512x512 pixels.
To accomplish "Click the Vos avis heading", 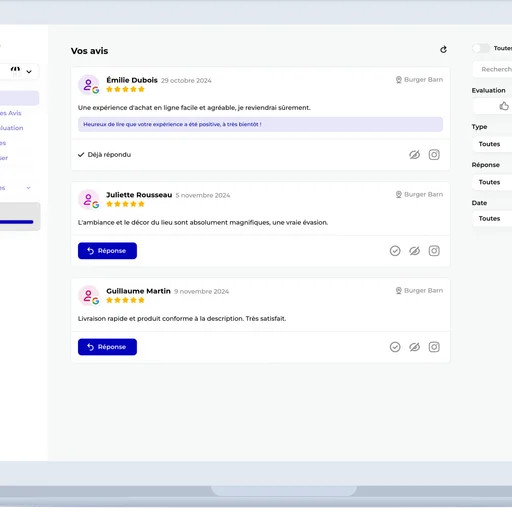I will [x=89, y=51].
